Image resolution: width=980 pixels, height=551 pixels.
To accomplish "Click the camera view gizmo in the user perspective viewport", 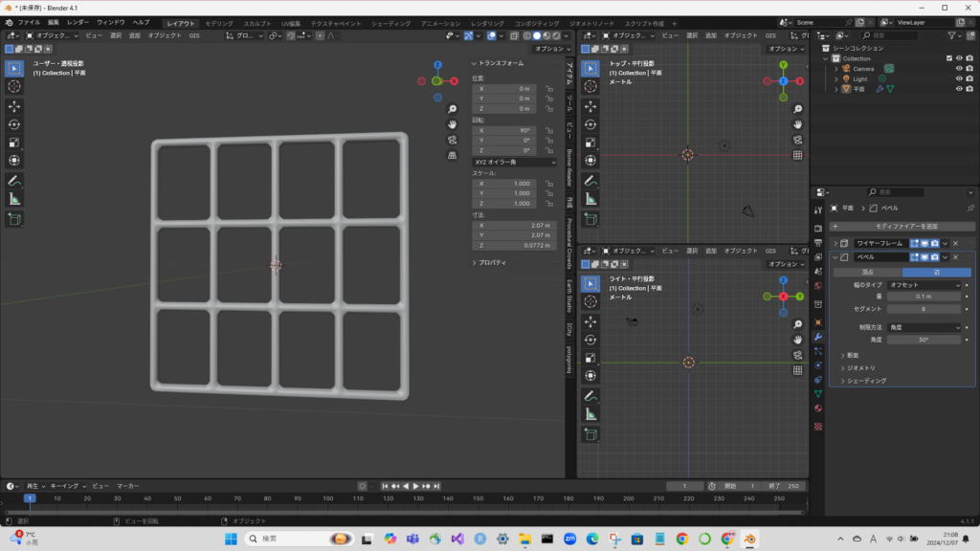I will pos(452,140).
